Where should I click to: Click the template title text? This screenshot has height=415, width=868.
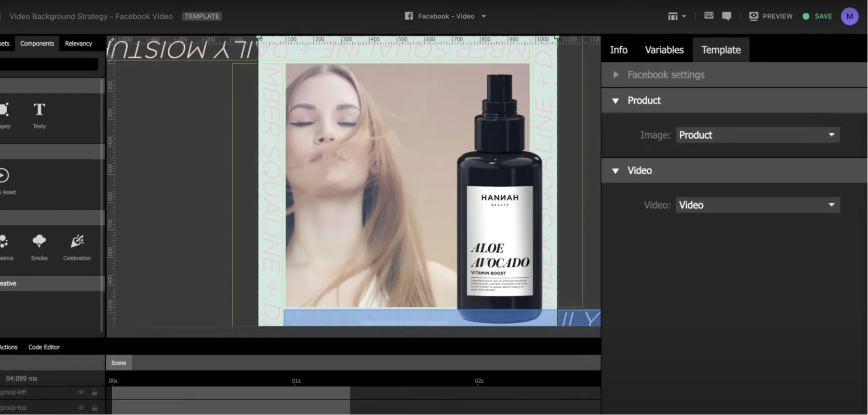[x=91, y=16]
